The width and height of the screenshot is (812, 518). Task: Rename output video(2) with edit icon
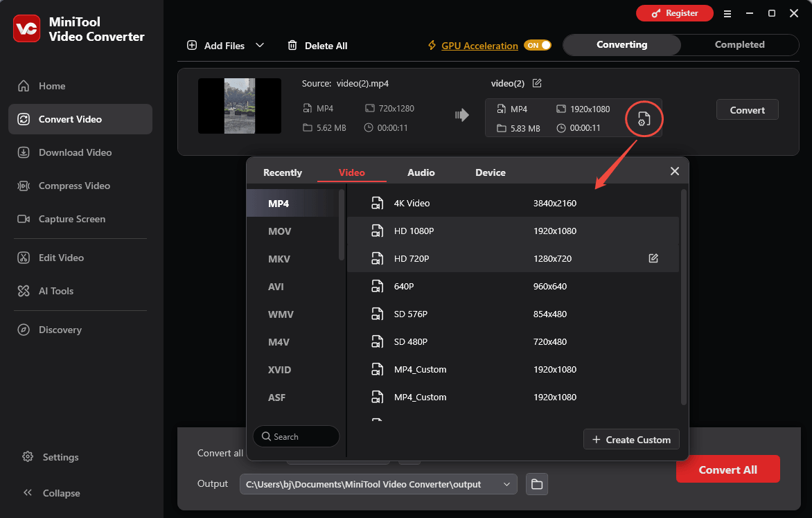537,83
